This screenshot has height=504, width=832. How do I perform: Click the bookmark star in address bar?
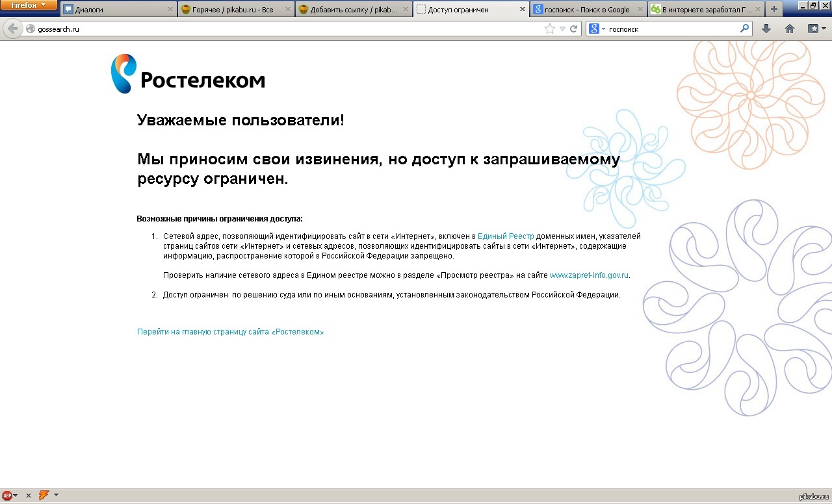coord(550,29)
